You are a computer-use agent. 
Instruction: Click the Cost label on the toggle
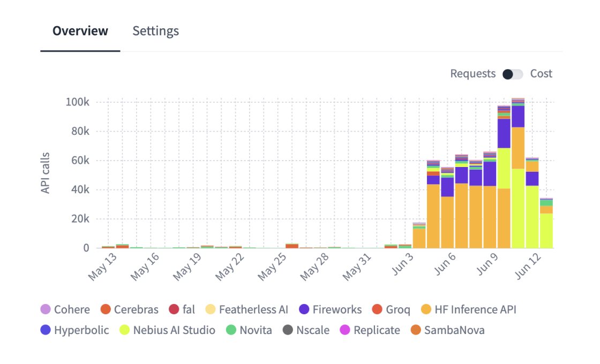pyautogui.click(x=541, y=73)
